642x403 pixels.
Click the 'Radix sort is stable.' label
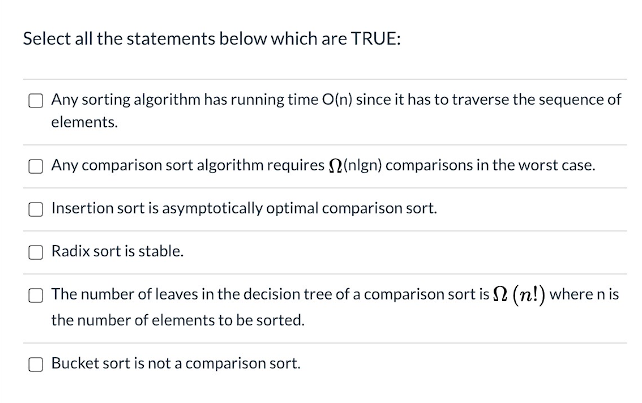pyautogui.click(x=118, y=251)
